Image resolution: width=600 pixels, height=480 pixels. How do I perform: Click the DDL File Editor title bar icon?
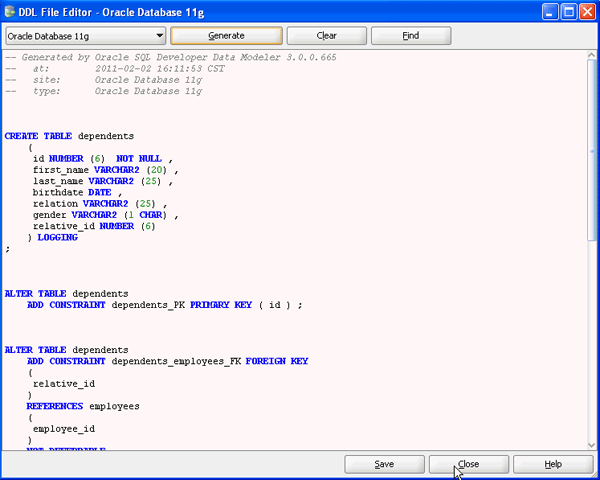[10, 12]
